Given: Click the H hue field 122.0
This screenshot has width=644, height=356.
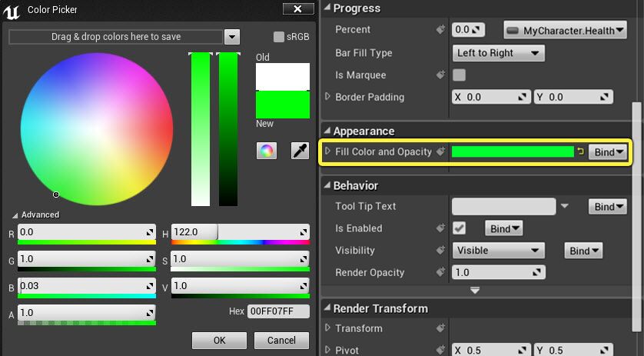Looking at the screenshot, I should (x=241, y=232).
